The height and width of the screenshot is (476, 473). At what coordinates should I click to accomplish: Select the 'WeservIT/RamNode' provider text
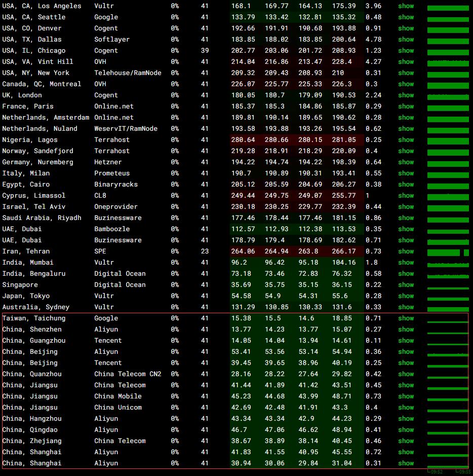coord(126,129)
